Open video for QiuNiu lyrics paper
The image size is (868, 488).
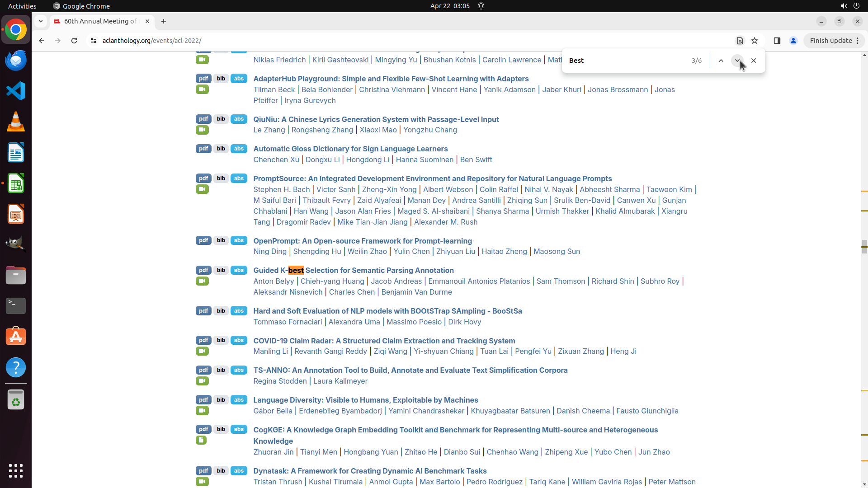[202, 130]
